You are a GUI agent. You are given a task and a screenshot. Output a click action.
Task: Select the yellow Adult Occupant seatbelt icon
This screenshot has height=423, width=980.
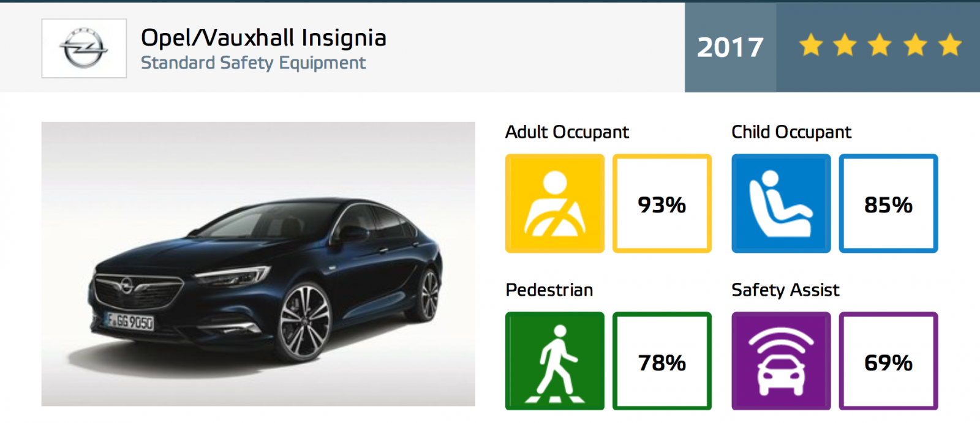[x=555, y=203]
